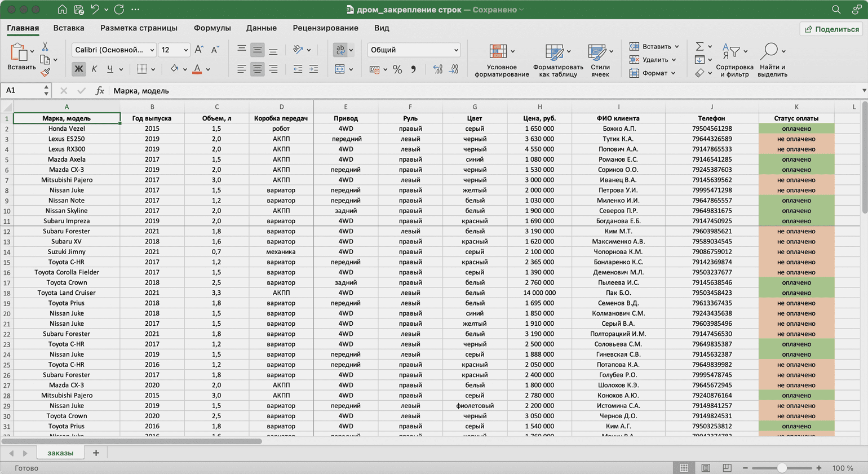The width and height of the screenshot is (868, 474).
Task: Click the formula bar text Марка, модель
Action: pyautogui.click(x=141, y=91)
